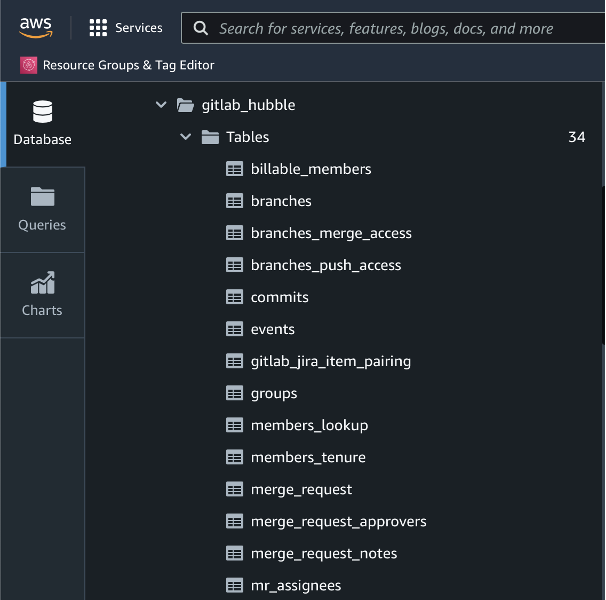The image size is (606, 600).
Task: Click the branches table icon
Action: 235,201
